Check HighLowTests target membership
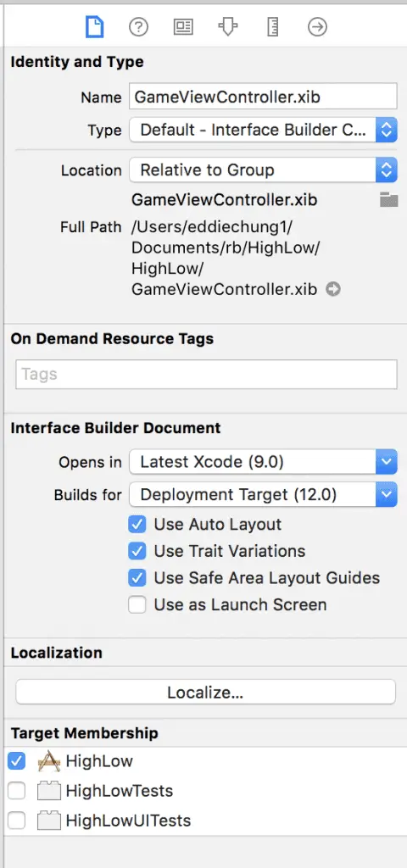 pos(17,791)
